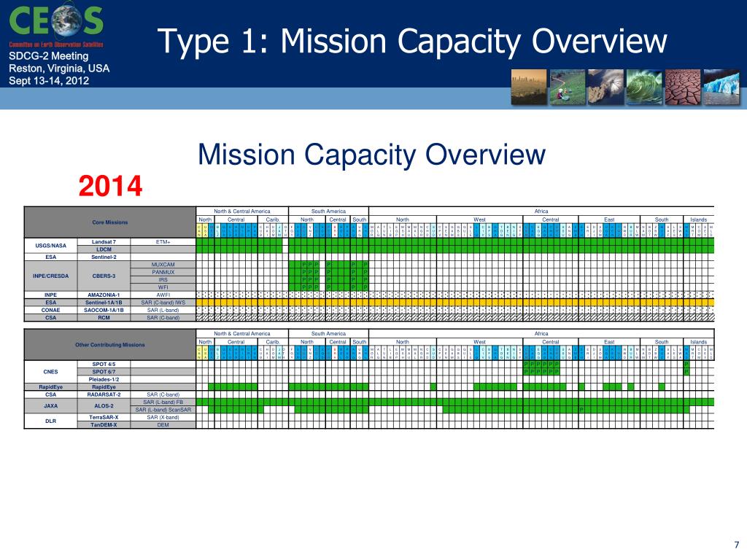Click the 'DEM' instrument cell
747x560 pixels.
(x=163, y=425)
